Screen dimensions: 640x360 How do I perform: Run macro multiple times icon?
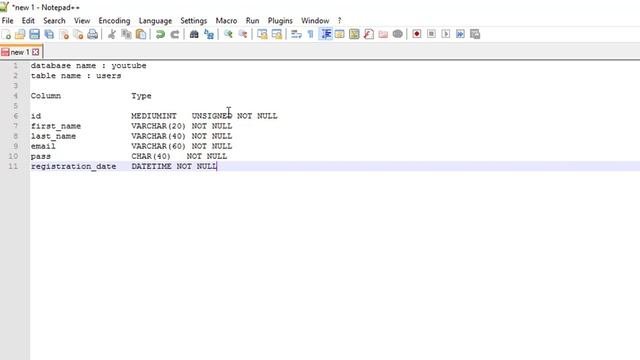460,34
